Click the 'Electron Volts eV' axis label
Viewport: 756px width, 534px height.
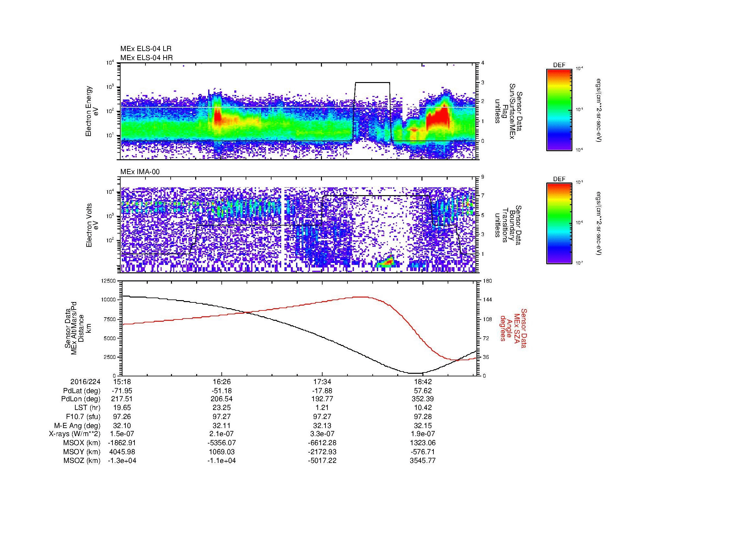pyautogui.click(x=92, y=225)
